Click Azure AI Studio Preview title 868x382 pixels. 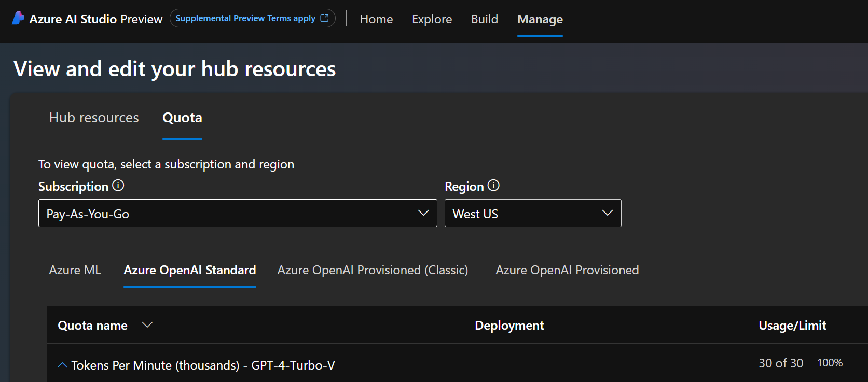point(96,19)
